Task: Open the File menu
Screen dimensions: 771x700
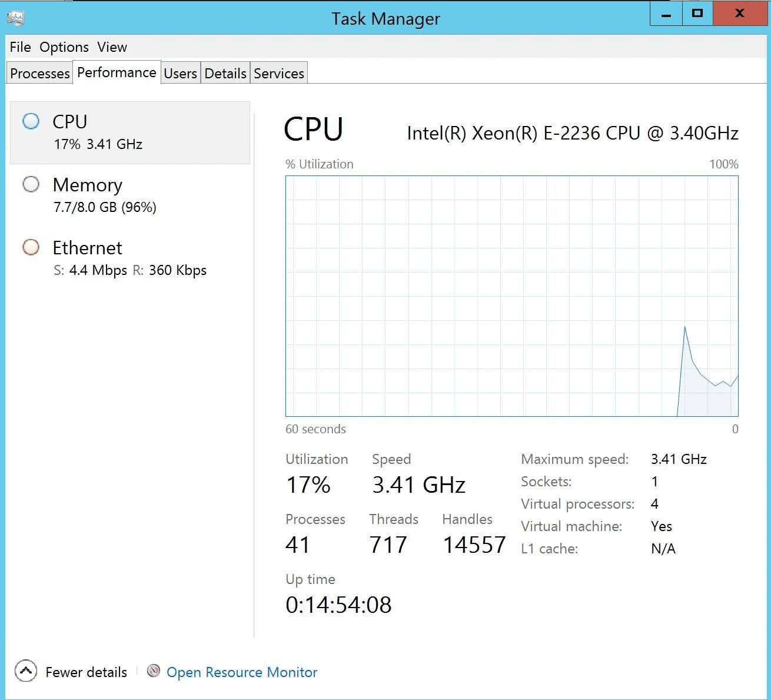Action: tap(20, 47)
